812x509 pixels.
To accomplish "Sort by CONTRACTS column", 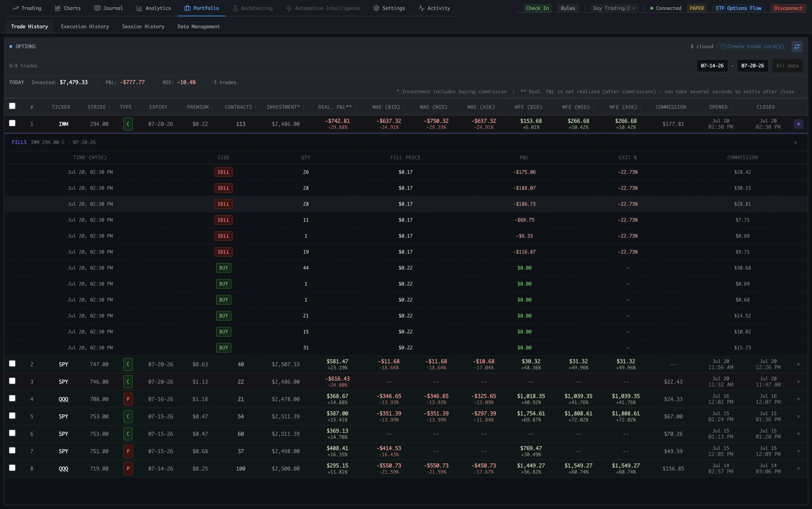I will pyautogui.click(x=240, y=107).
